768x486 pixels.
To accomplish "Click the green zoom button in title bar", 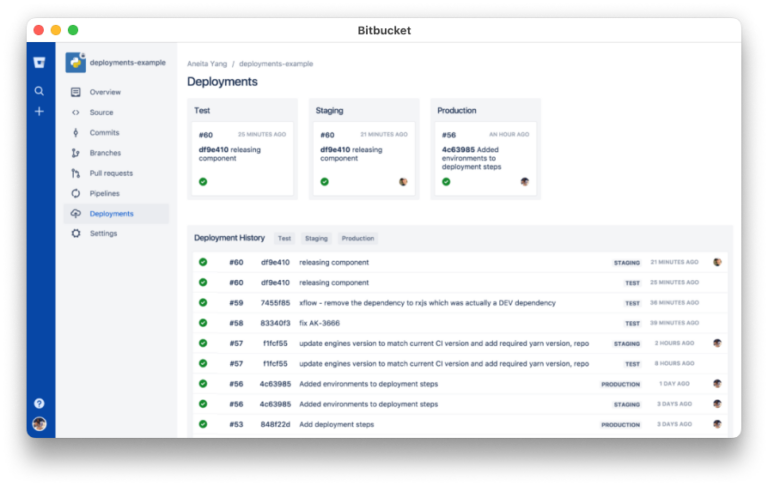I will [x=73, y=30].
